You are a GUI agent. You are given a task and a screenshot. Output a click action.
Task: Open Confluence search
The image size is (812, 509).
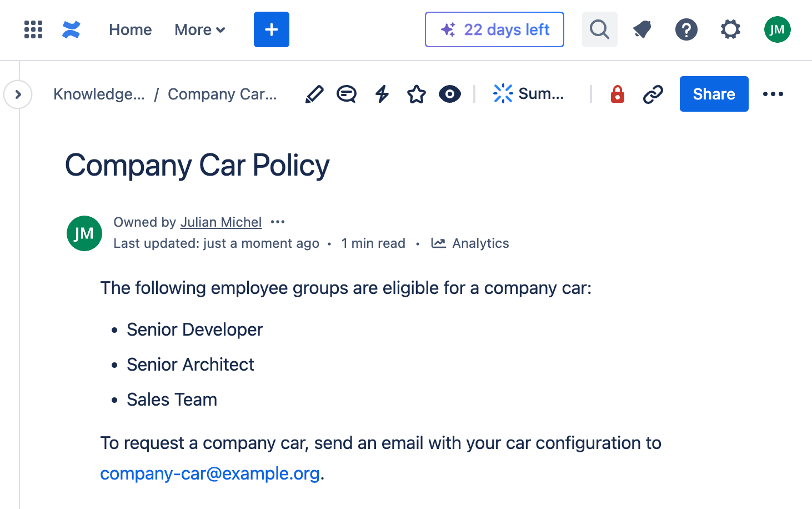599,29
